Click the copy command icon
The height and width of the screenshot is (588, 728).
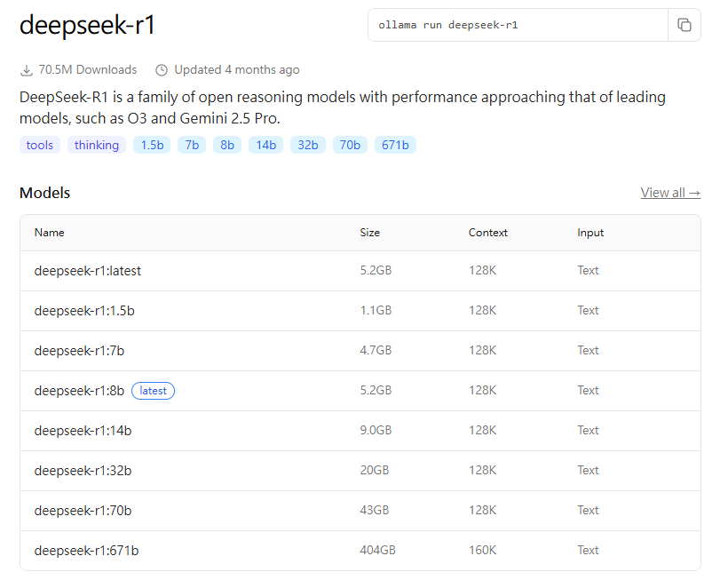point(684,25)
